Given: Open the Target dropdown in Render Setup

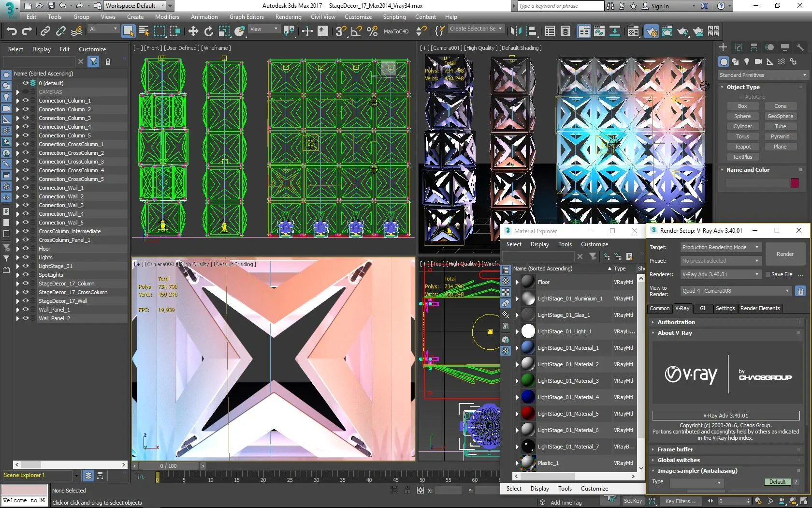Looking at the screenshot, I should tap(721, 247).
